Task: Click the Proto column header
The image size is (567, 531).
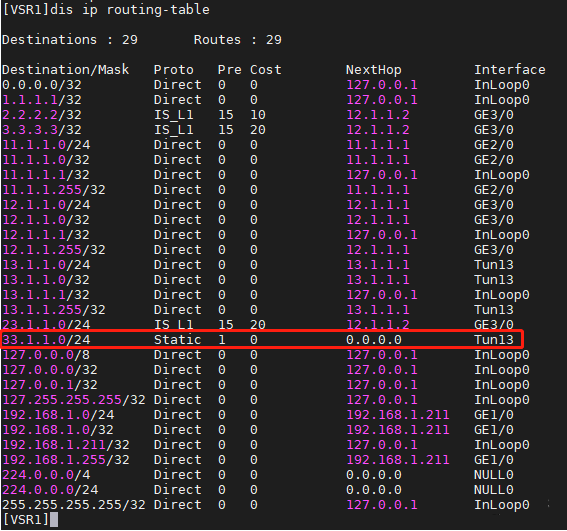Action: [174, 69]
